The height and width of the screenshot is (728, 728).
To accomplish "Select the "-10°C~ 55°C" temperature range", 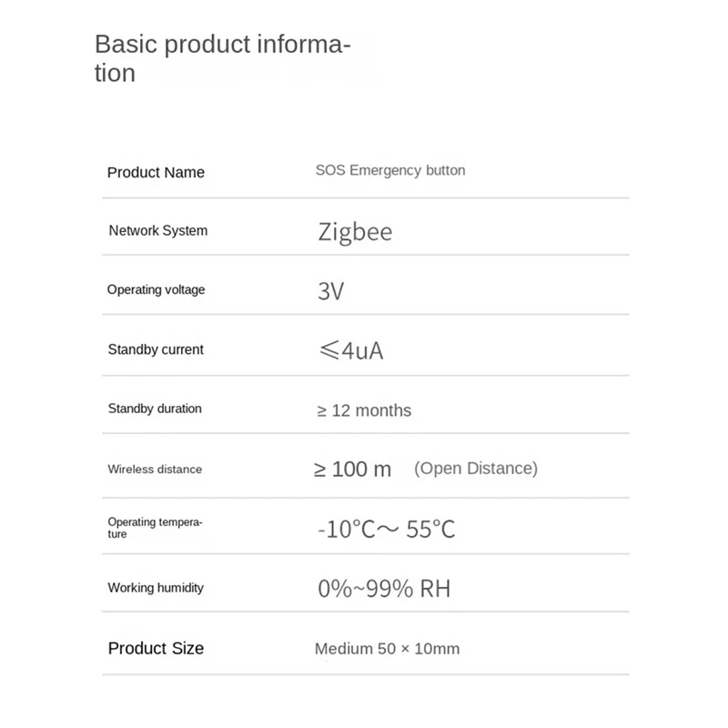I will [x=386, y=529].
